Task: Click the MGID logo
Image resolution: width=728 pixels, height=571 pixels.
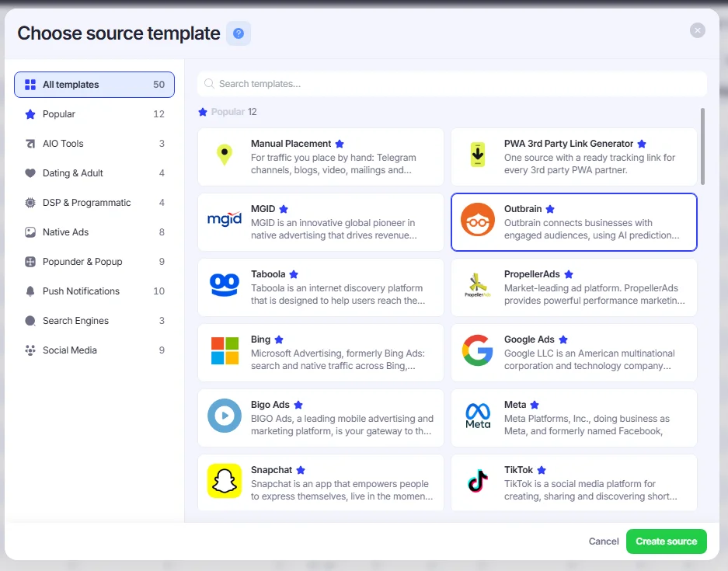Action: [225, 218]
